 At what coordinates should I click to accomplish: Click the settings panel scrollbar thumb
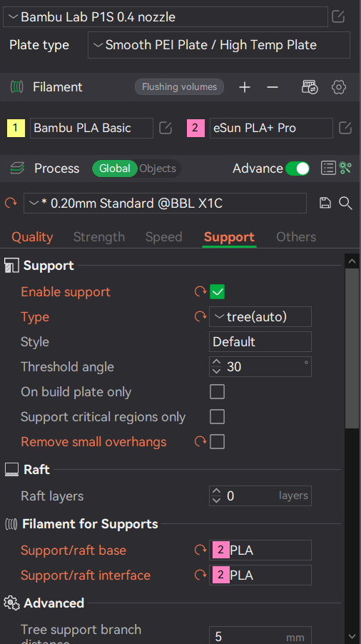click(x=352, y=348)
